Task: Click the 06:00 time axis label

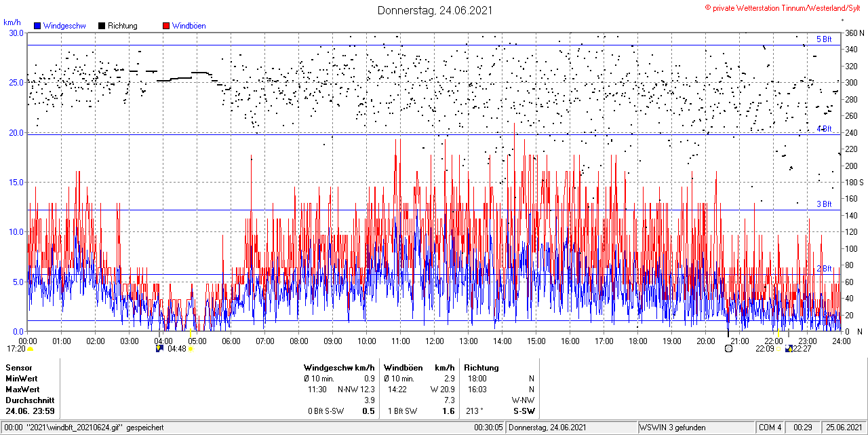Action: coord(231,341)
